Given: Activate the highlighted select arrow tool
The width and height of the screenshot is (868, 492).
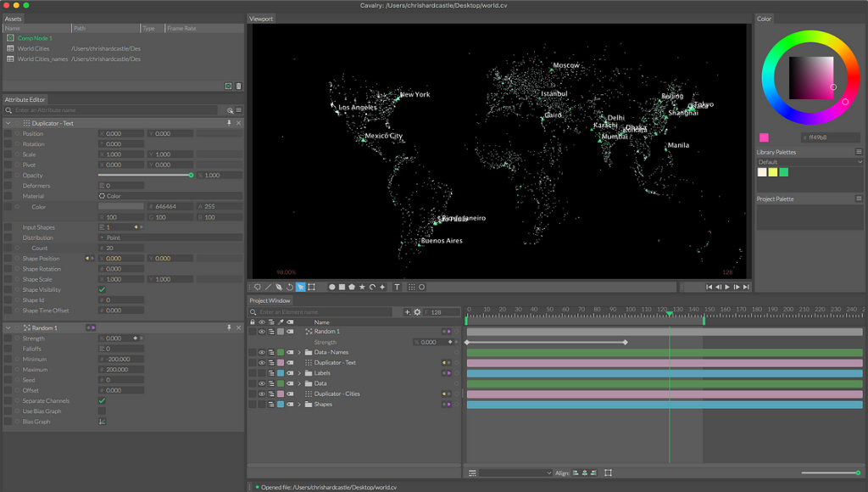Looking at the screenshot, I should click(x=300, y=287).
